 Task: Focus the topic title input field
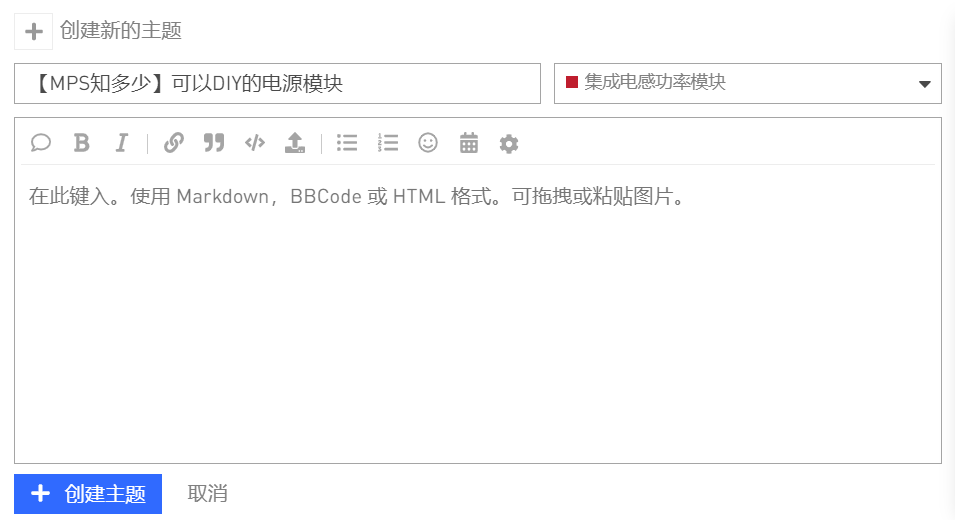click(277, 83)
